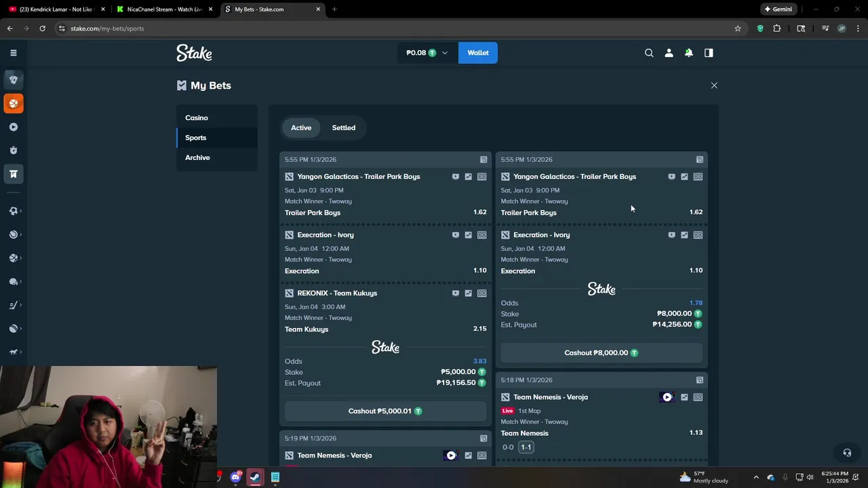Open Starting Soon stopwatch sidebar icon
The width and height of the screenshot is (868, 488).
tap(13, 150)
